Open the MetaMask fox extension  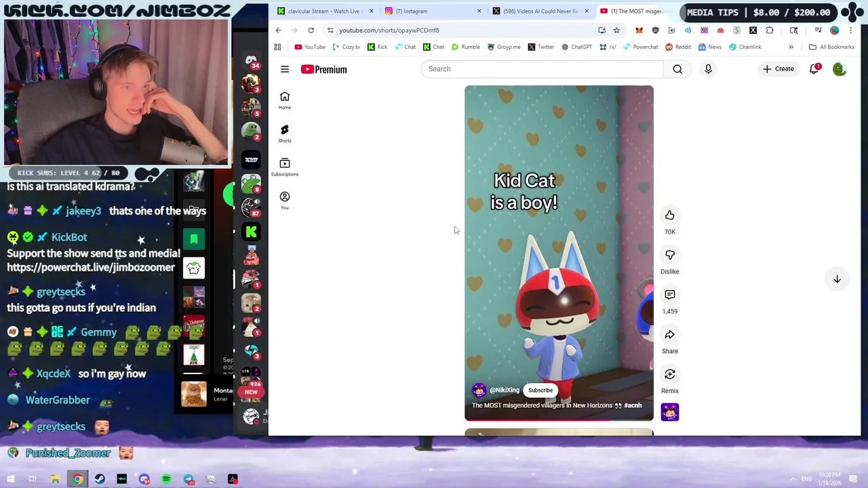click(639, 30)
